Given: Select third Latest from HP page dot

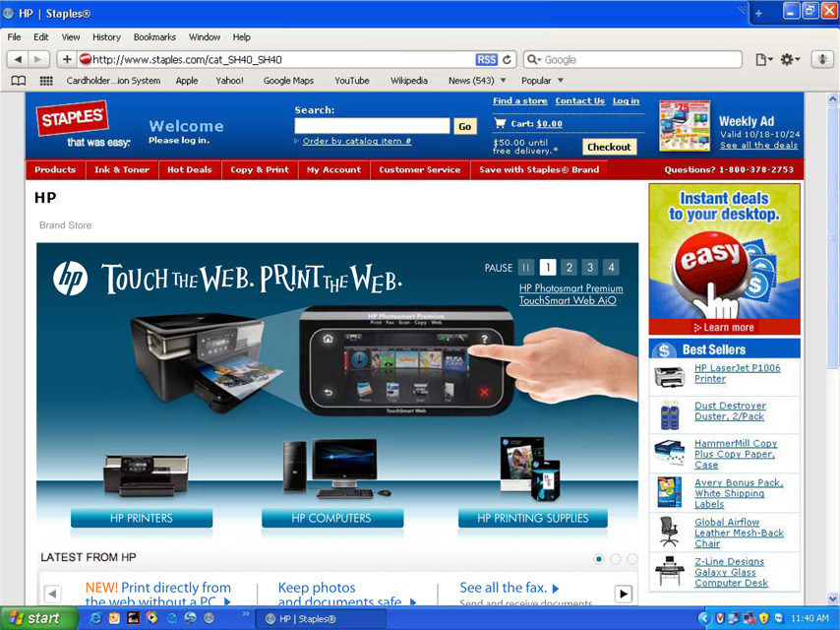Looking at the screenshot, I should point(632,559).
